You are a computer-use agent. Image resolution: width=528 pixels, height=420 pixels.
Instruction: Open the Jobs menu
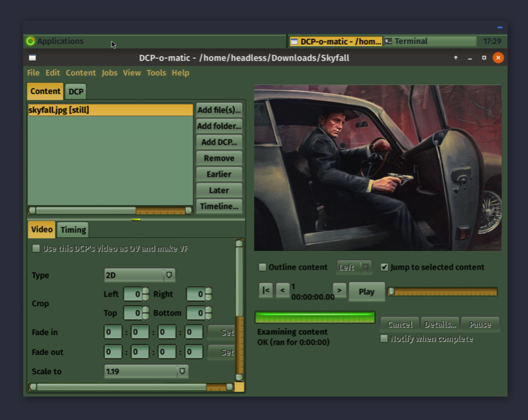pos(110,73)
